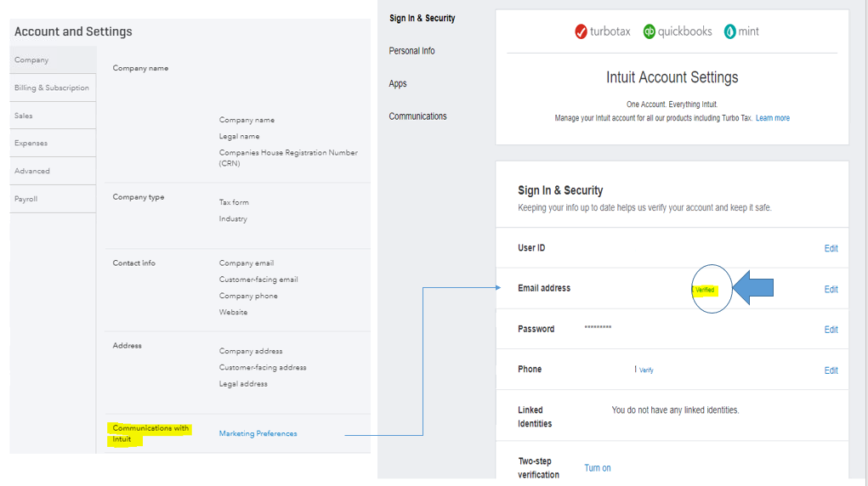Screen dimensions: 868x486
Task: Turn on two-step verification
Action: [x=597, y=468]
